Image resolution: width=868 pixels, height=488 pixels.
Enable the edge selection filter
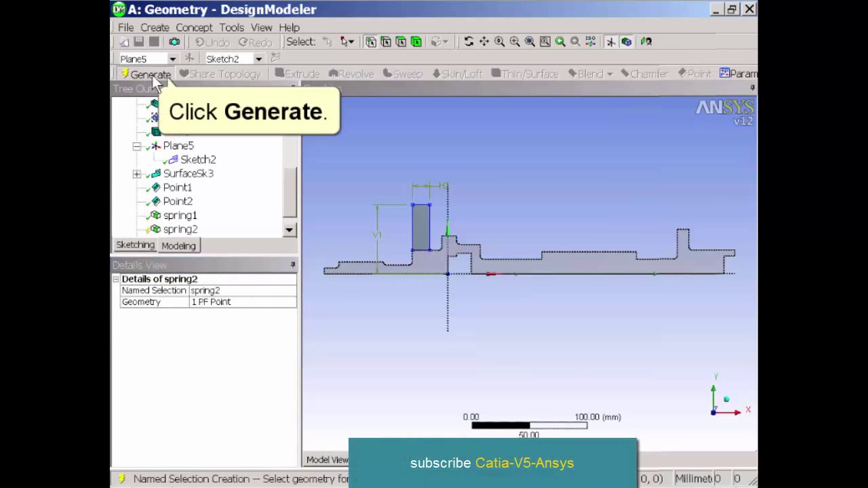pos(386,42)
